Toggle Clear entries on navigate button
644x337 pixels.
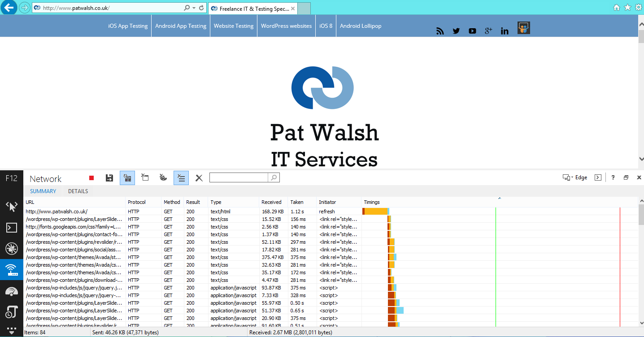[181, 178]
